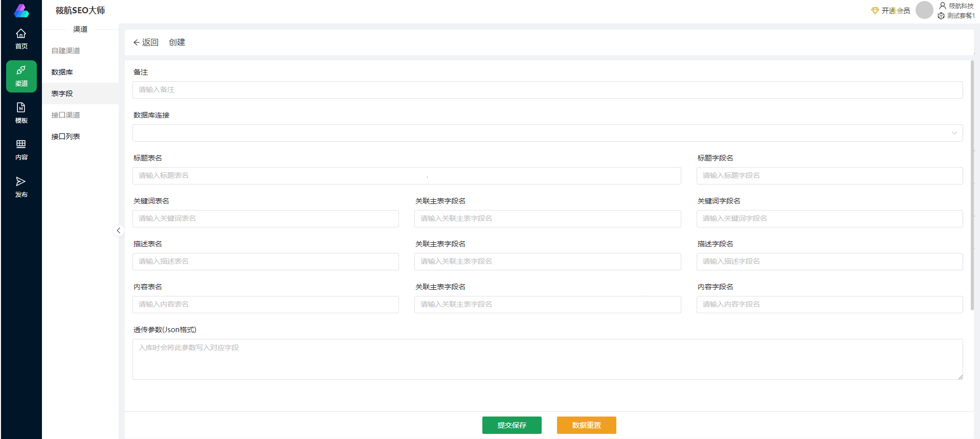This screenshot has width=980, height=439.
Task: Click the 创建 page title
Action: pos(177,42)
